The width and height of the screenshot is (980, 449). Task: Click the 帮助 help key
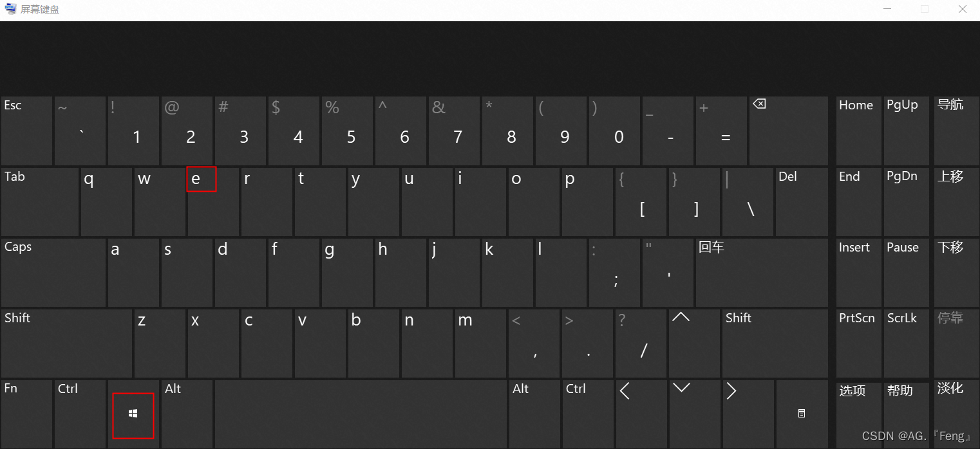pyautogui.click(x=906, y=413)
